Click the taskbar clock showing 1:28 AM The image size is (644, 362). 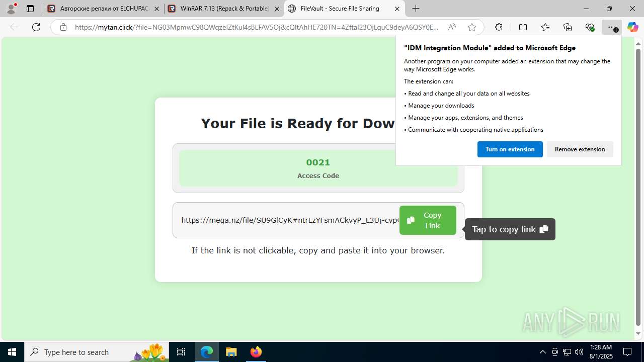601,352
